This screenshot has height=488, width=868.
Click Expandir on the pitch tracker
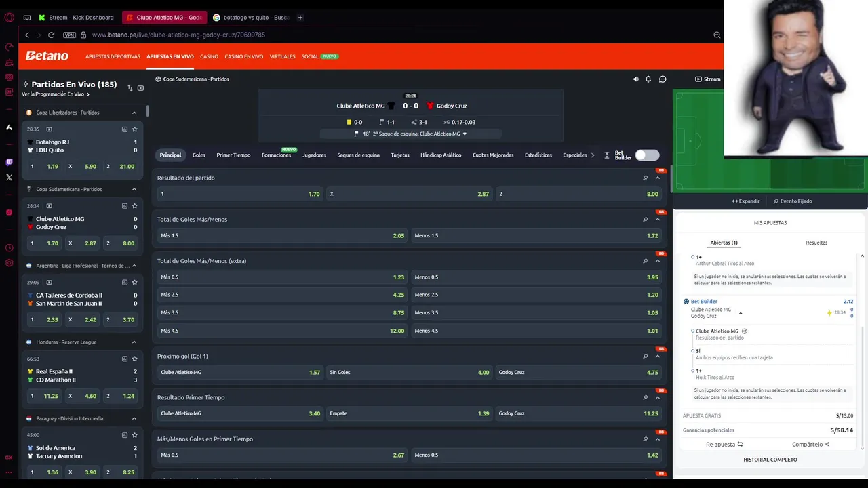click(746, 201)
